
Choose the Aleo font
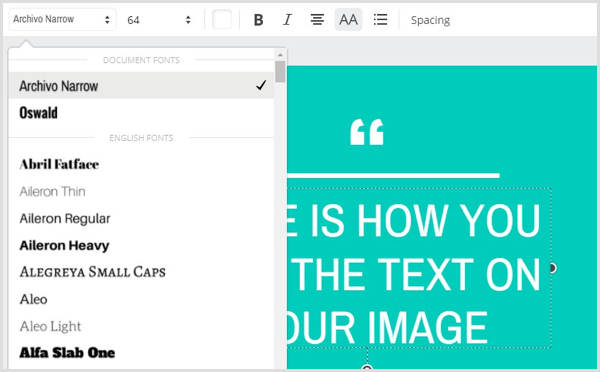(x=141, y=299)
